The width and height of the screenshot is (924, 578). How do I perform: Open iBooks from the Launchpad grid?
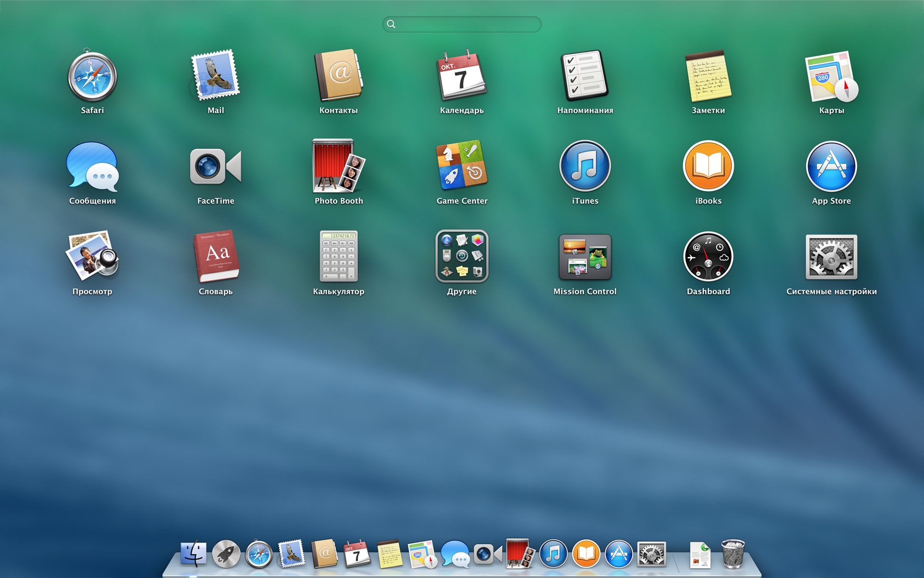(708, 166)
